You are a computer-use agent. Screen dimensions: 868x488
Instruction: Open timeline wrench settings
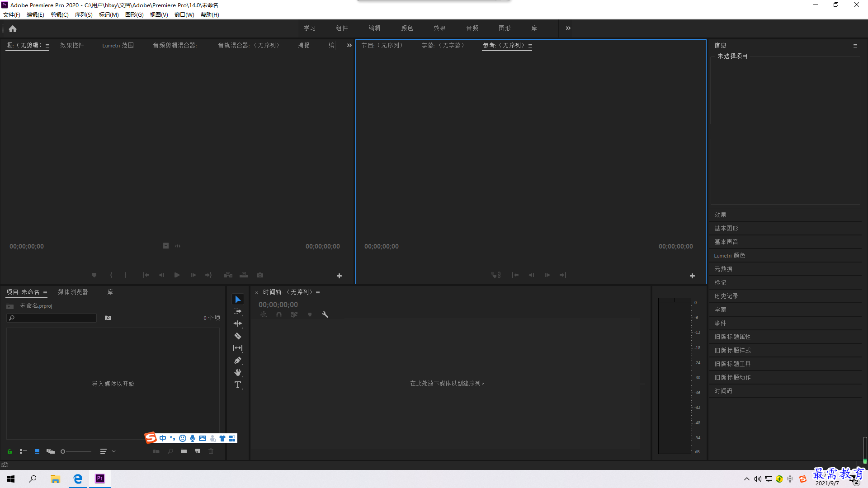325,314
